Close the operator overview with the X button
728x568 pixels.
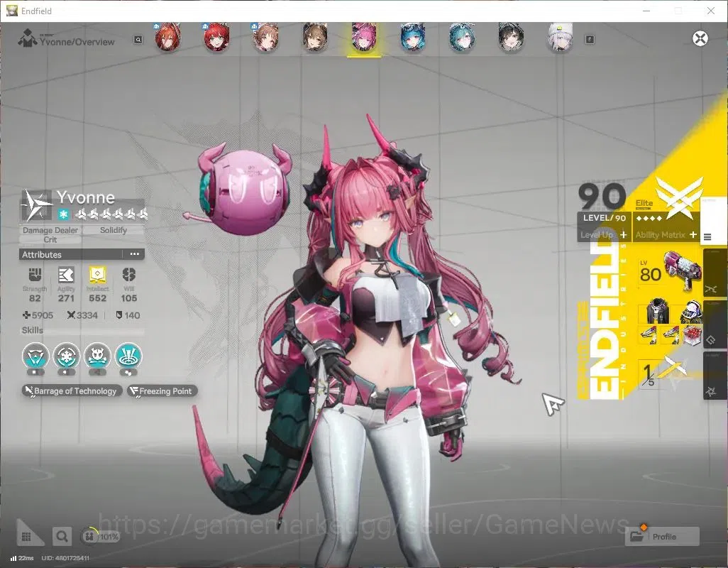[x=700, y=38]
